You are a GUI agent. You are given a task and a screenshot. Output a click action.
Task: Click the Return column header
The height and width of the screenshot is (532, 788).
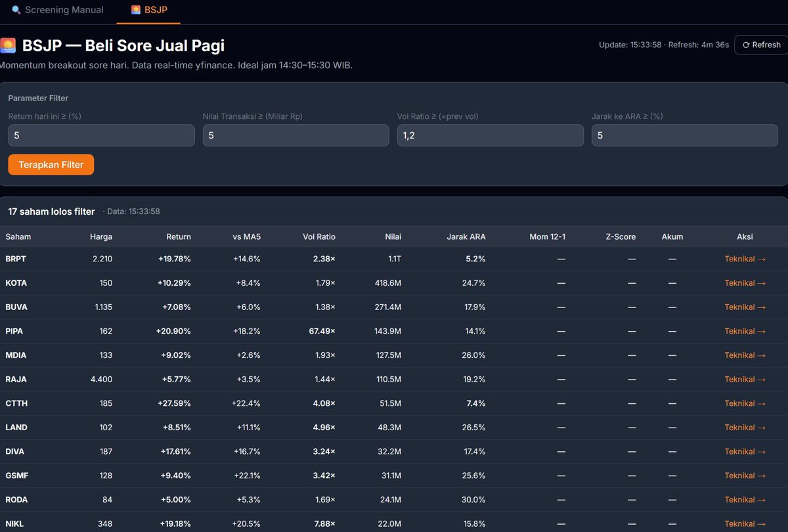[179, 236]
